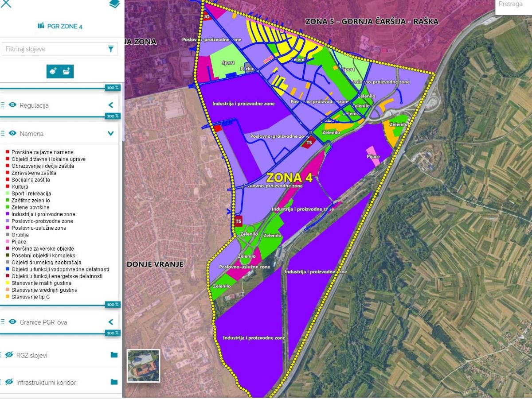Toggle visibility of the Namena layer
The width and height of the screenshot is (532, 399).
tap(12, 133)
